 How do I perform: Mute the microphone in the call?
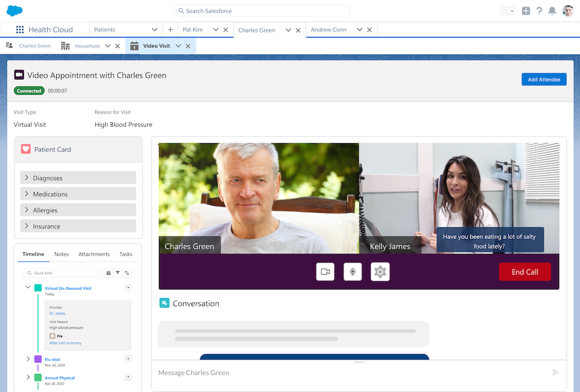pyautogui.click(x=353, y=272)
